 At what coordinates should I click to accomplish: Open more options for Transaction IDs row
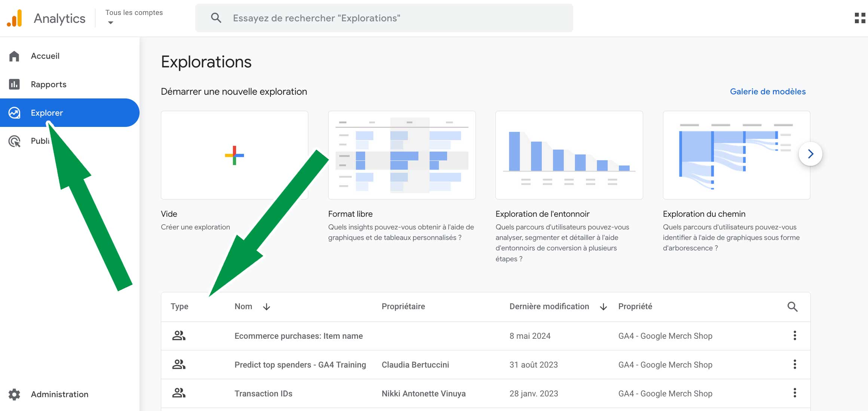[795, 393]
